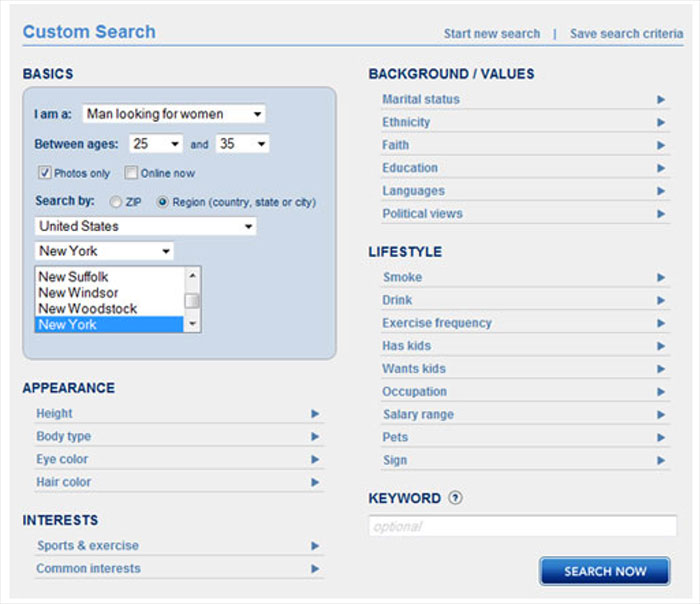Choose the Region search radio button
700x604 pixels.
tap(163, 202)
